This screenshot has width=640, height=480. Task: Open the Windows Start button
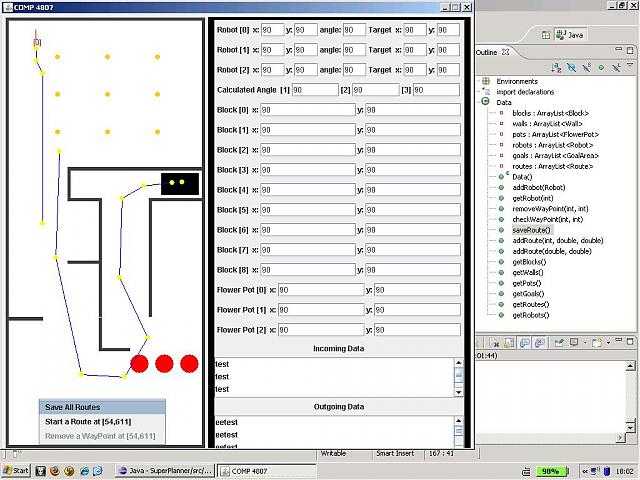[16, 470]
